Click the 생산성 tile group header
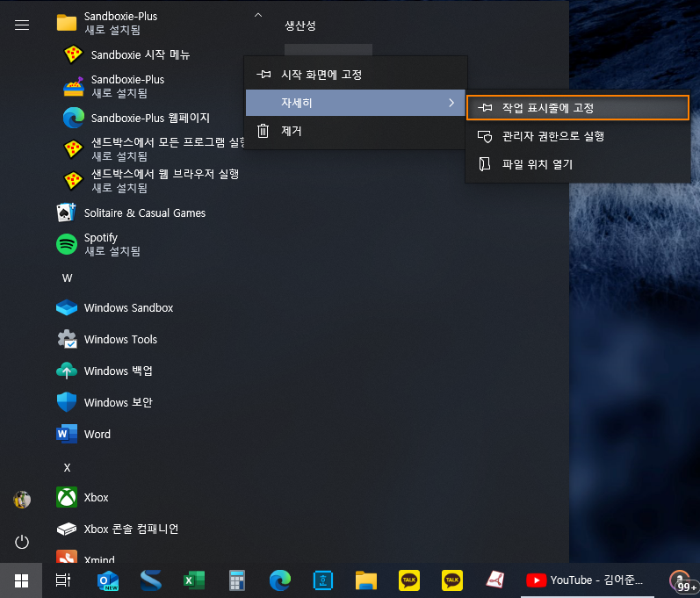This screenshot has width=700, height=598. point(300,25)
